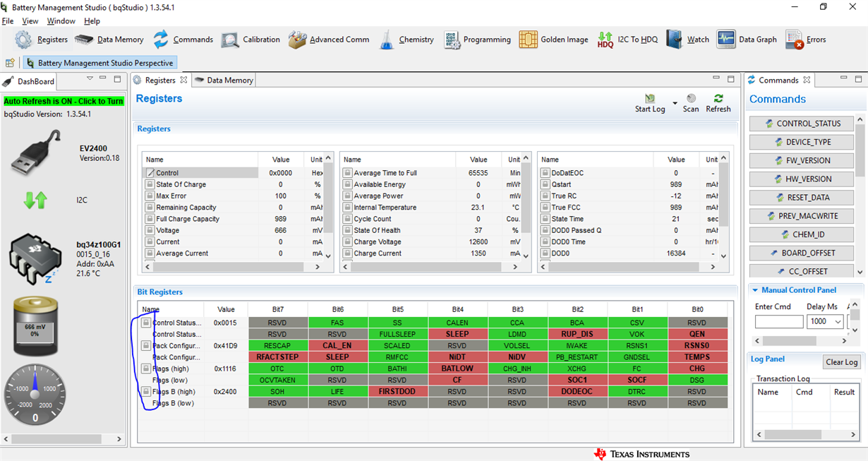Click the BATLOW bit cell
Viewport: 868px width, 461px height.
[457, 369]
